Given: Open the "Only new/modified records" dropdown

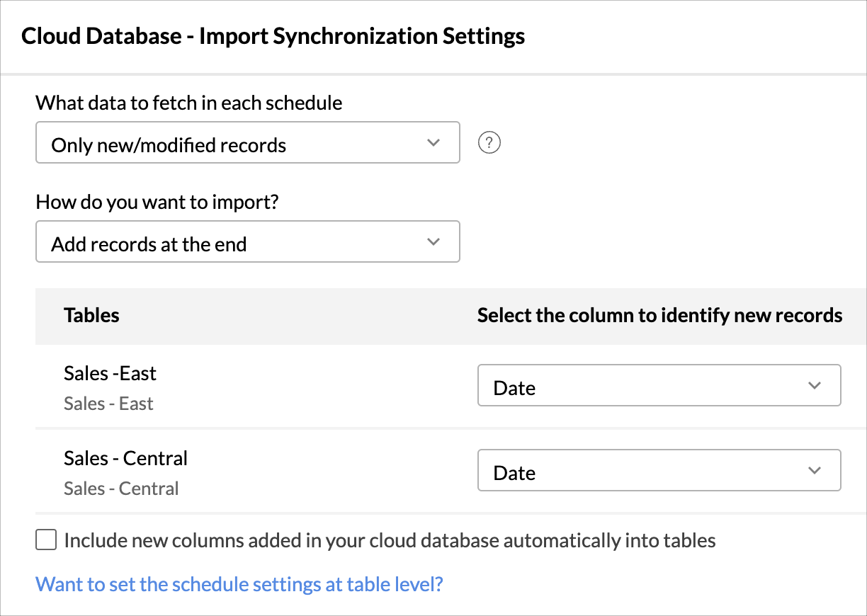Looking at the screenshot, I should coord(247,143).
